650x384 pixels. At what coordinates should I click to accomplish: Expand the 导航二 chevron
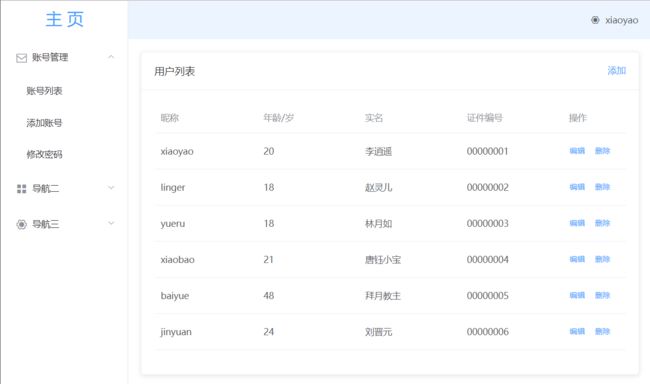[111, 188]
